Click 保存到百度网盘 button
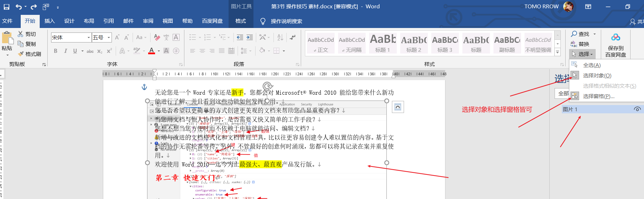644x199 pixels. tap(616, 45)
